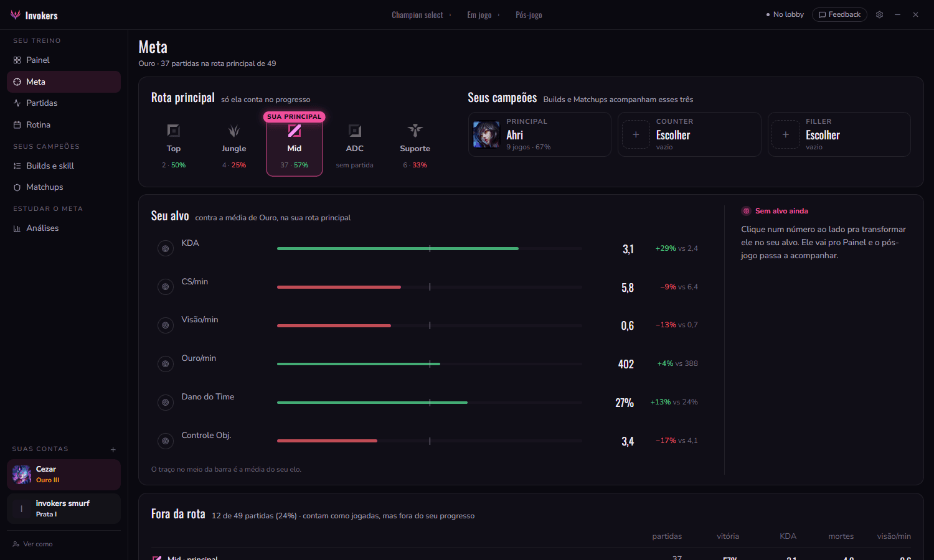Add account with plus icon
This screenshot has width=934, height=560.
coord(113,449)
